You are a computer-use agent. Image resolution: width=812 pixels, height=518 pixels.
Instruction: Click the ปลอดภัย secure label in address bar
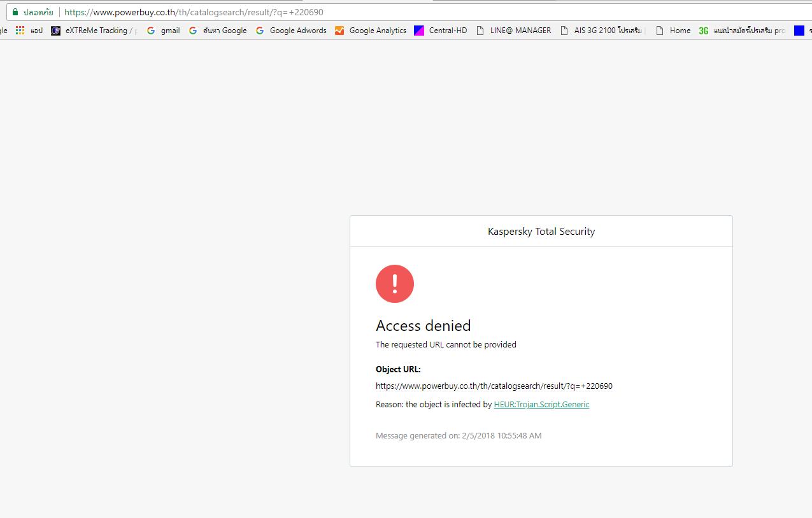click(x=38, y=12)
